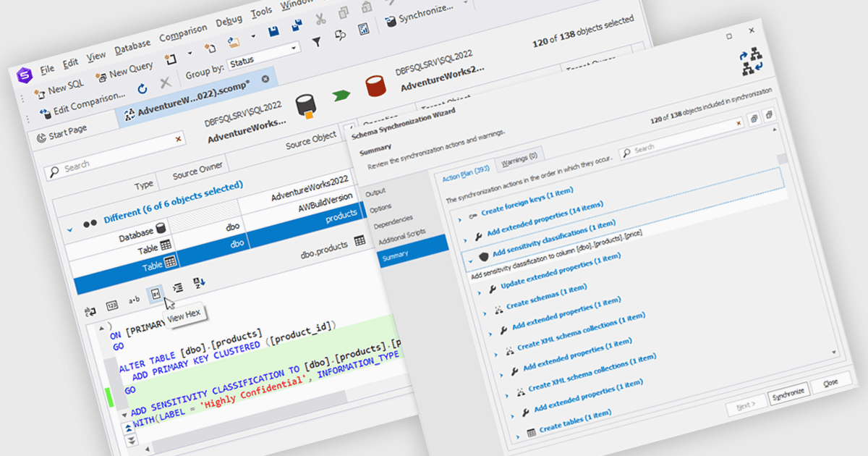Screen dimensions: 868x456
Task: Collapse the Different objects group chevron
Action: (x=70, y=229)
